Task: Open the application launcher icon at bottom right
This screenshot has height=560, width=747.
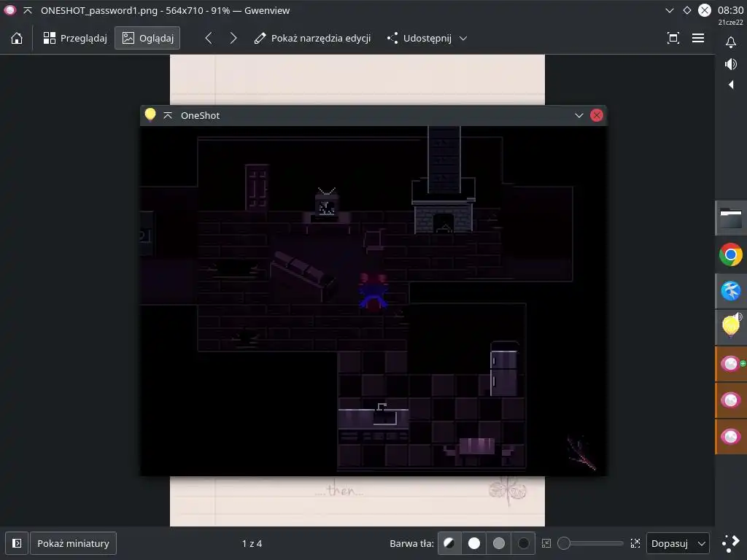Action: (731, 543)
